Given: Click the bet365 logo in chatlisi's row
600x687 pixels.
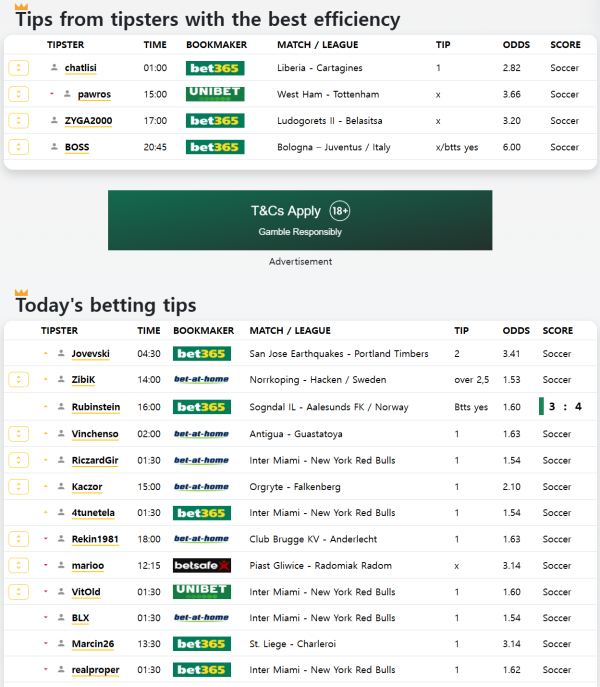Looking at the screenshot, I should [215, 67].
